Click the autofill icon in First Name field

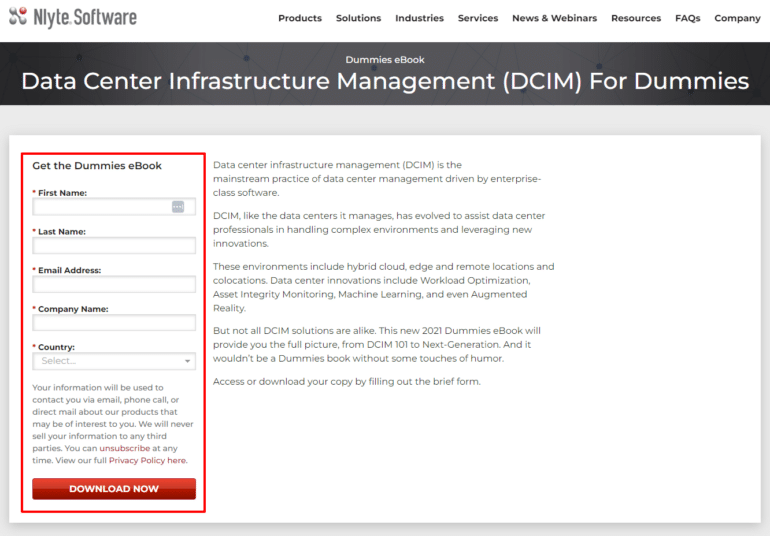pyautogui.click(x=178, y=207)
